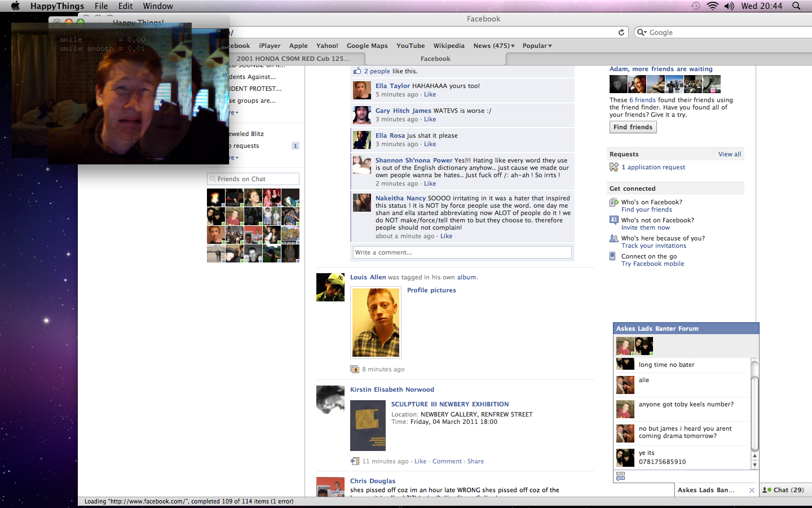Open Ella Taylor's profile picture
Viewport: 812px width, 508px height.
click(x=362, y=90)
